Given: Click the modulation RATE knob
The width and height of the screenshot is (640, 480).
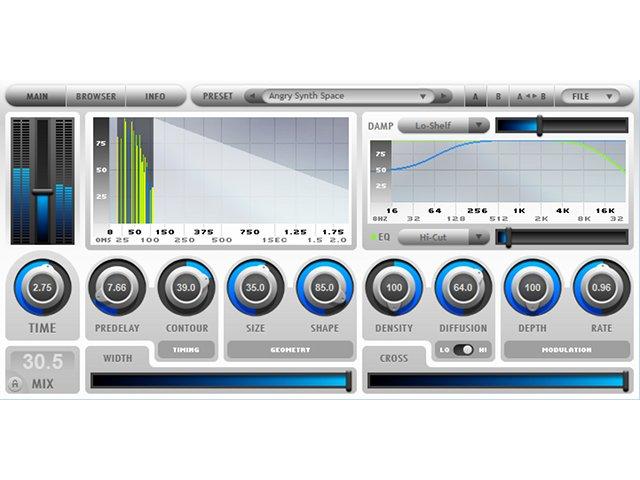Looking at the screenshot, I should tap(601, 288).
